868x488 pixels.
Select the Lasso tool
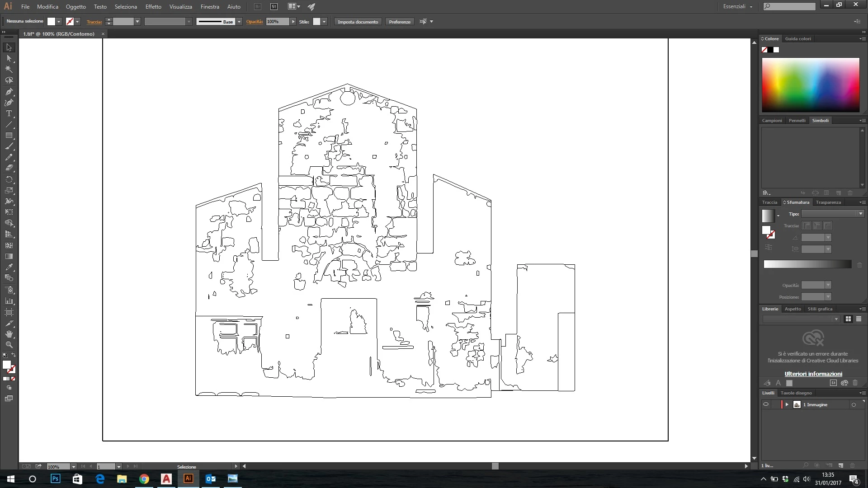point(9,80)
